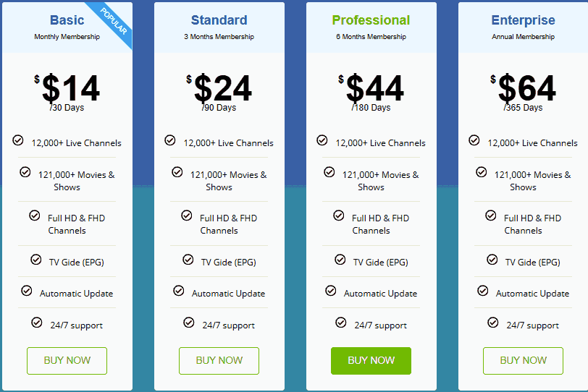Click Professional plan's 24/7 support checkmark icon
This screenshot has height=392, width=588.
click(x=341, y=323)
